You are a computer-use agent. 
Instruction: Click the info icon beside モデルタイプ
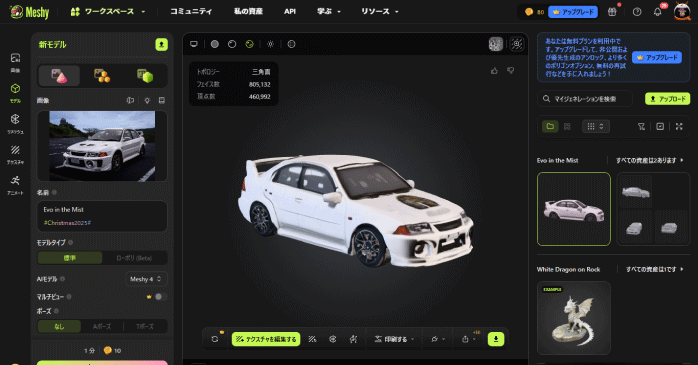pos(71,243)
